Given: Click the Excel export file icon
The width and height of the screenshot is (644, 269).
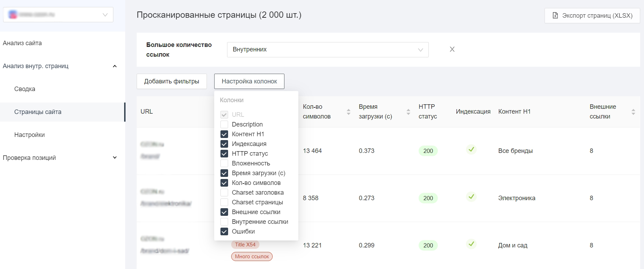Looking at the screenshot, I should point(555,16).
